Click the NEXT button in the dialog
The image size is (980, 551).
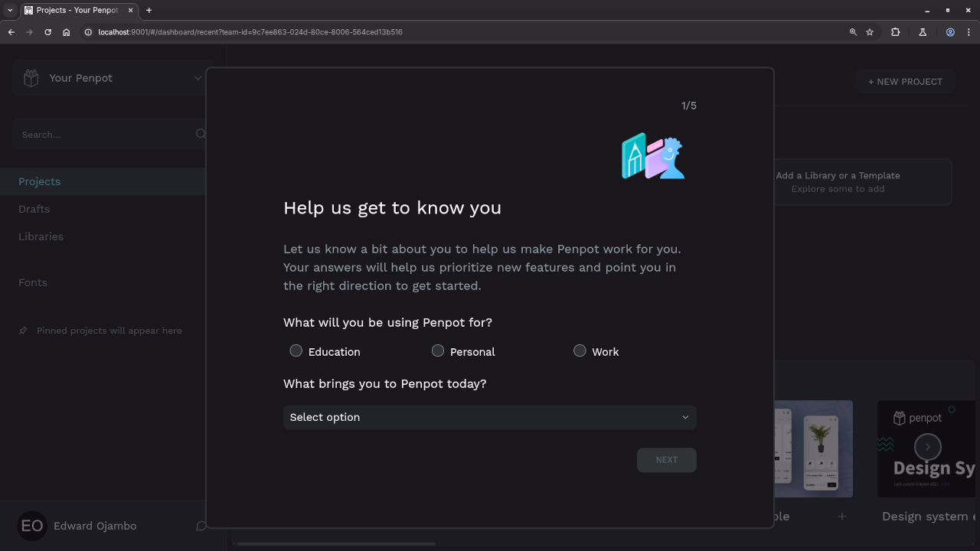coord(667,460)
